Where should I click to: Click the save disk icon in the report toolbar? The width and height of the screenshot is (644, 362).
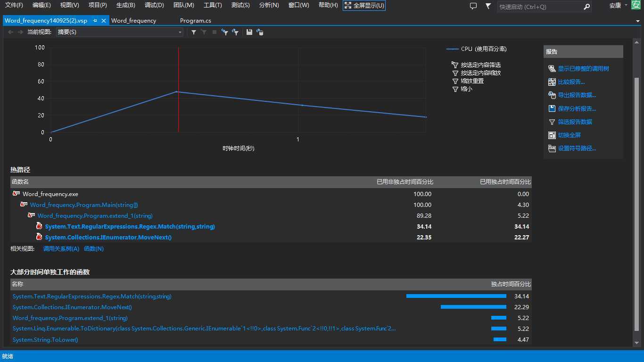tap(249, 32)
